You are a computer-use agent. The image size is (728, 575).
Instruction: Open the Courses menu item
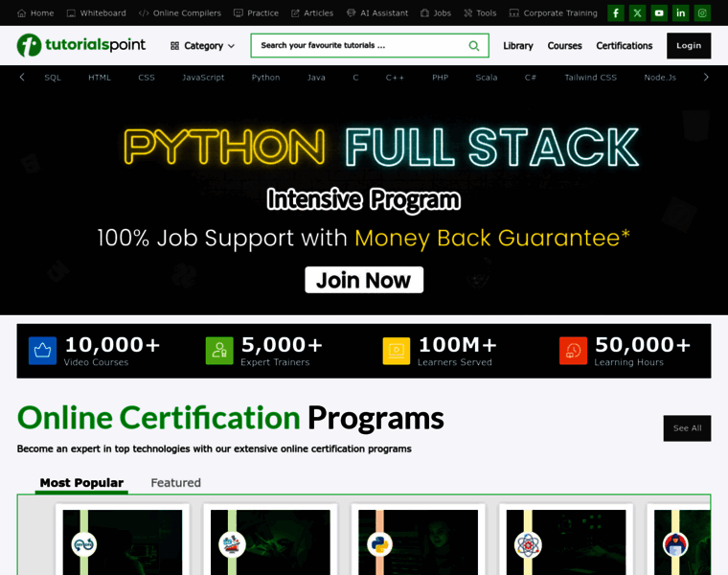[x=564, y=45]
